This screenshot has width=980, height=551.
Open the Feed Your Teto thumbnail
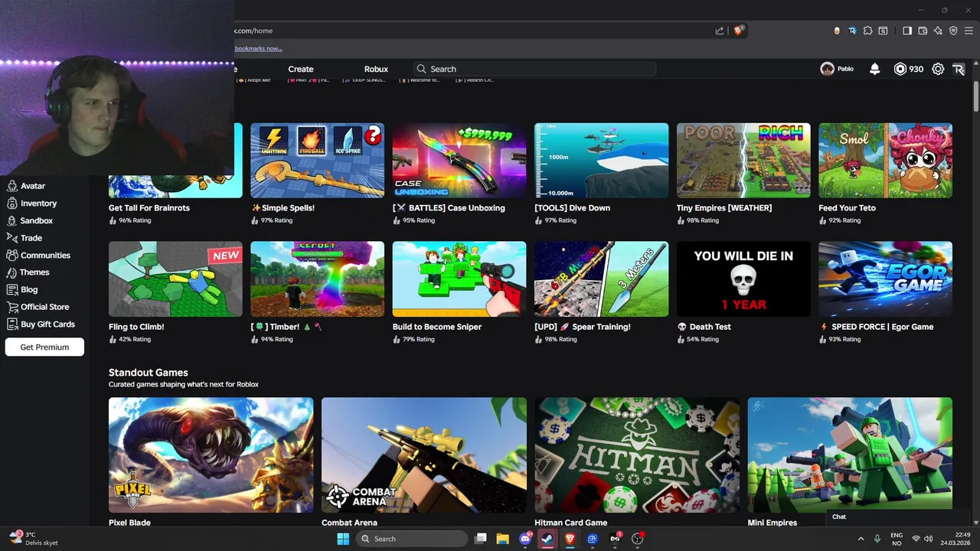[x=885, y=161]
